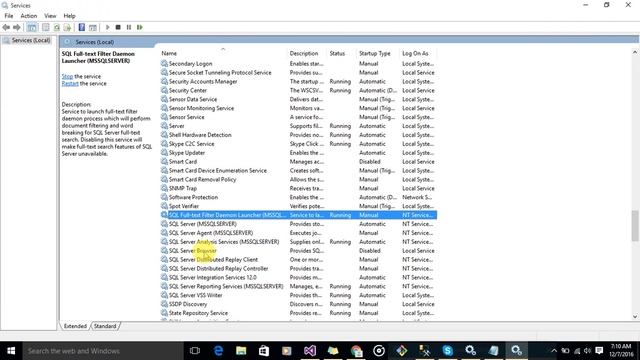Switch to the Extended tab
The image size is (640, 360).
coord(75,326)
